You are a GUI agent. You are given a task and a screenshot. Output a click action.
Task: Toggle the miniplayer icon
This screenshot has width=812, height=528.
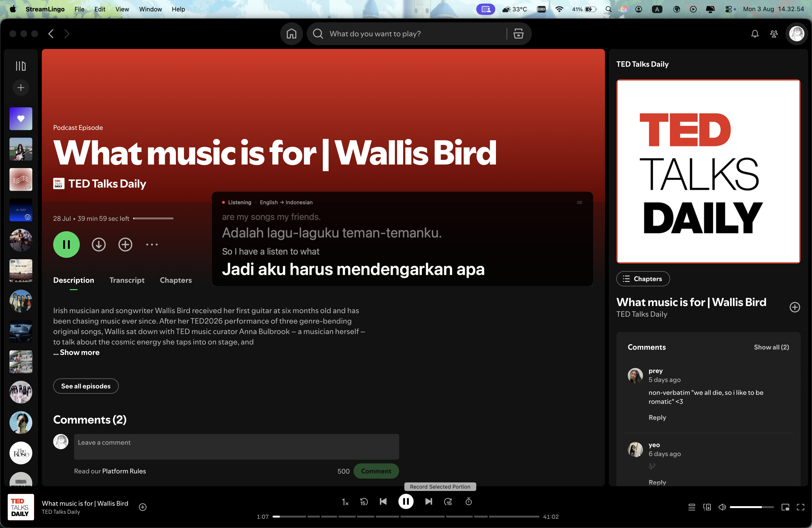click(785, 507)
